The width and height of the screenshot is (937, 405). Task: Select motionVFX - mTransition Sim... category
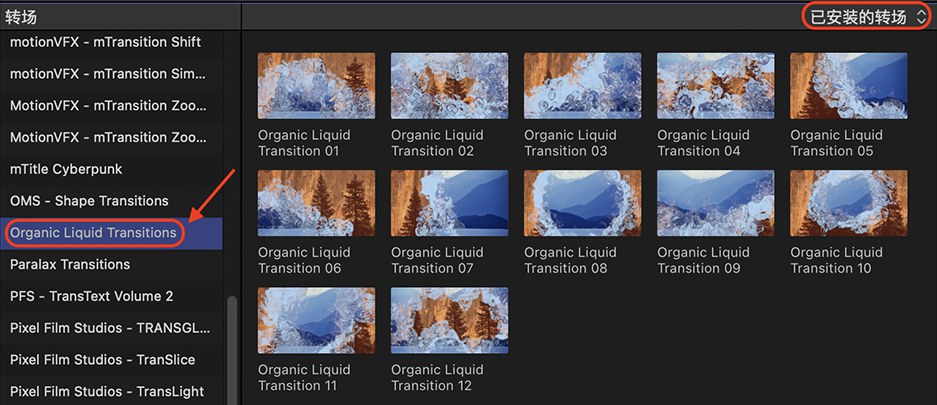coord(111,74)
